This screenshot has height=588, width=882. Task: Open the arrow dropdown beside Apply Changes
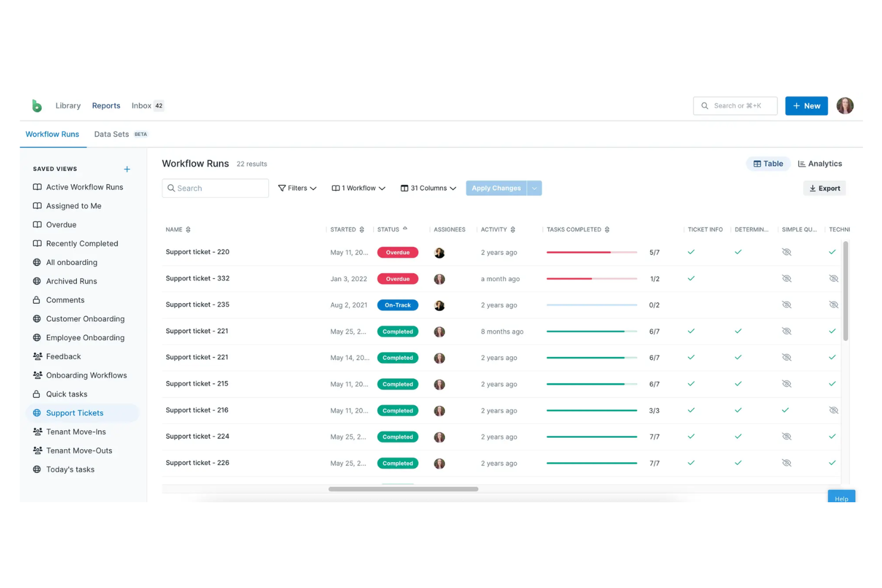click(x=535, y=188)
